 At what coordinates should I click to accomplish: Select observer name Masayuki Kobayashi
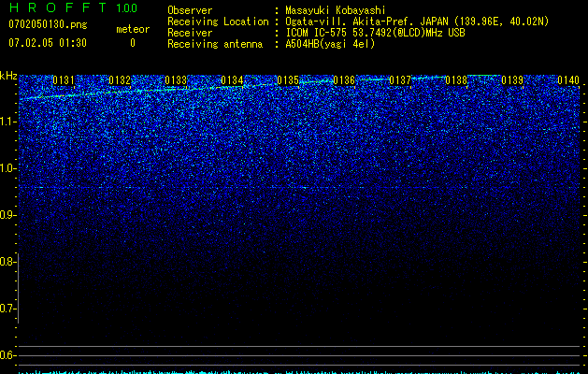(336, 10)
